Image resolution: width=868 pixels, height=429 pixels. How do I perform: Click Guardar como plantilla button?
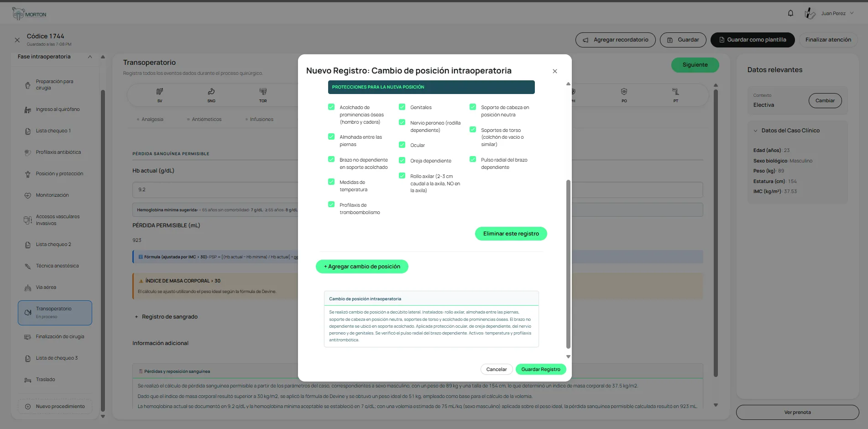pos(753,40)
